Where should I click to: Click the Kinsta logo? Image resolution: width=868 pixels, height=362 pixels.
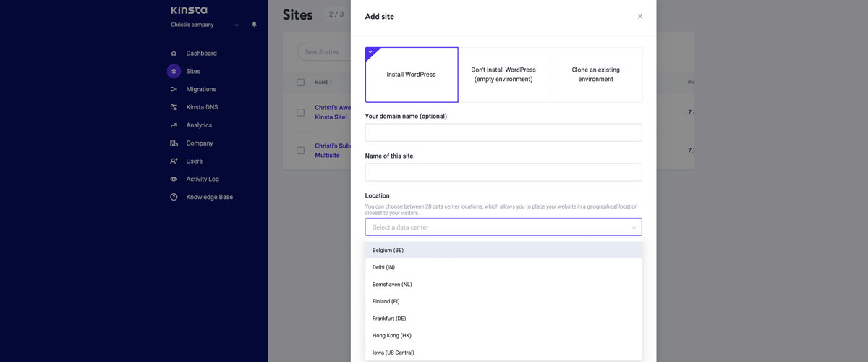[189, 10]
